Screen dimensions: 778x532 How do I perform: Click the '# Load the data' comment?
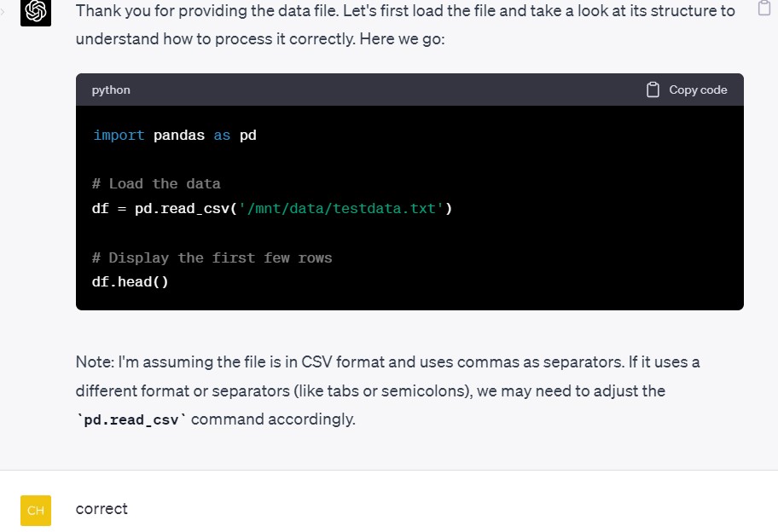(x=156, y=183)
